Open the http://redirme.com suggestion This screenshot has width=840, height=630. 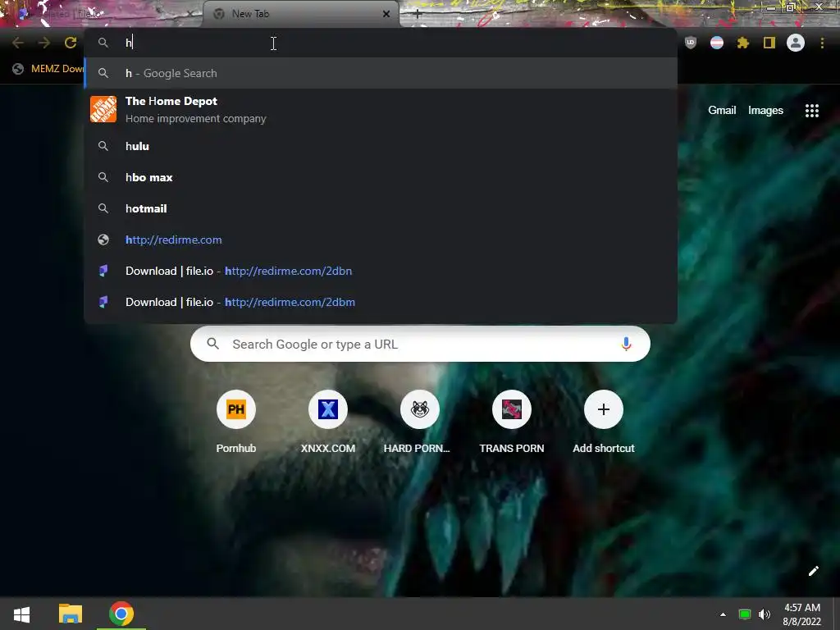(x=381, y=240)
